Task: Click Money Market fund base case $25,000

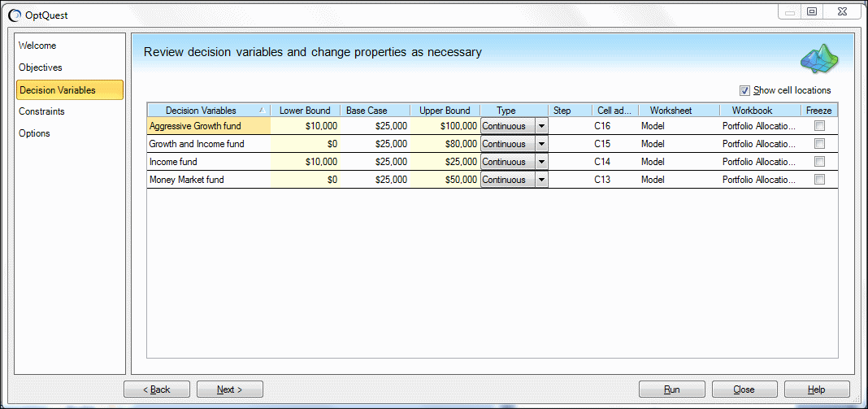Action: click(x=375, y=180)
